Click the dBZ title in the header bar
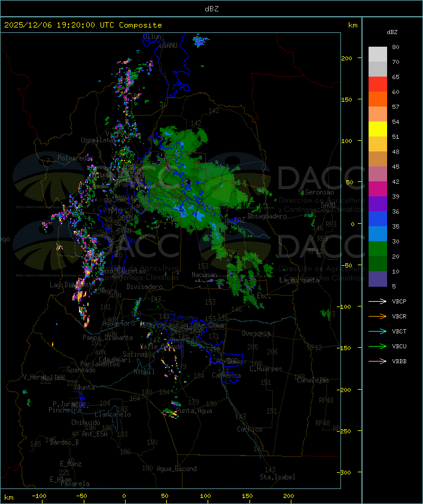423x504 pixels. (212, 8)
